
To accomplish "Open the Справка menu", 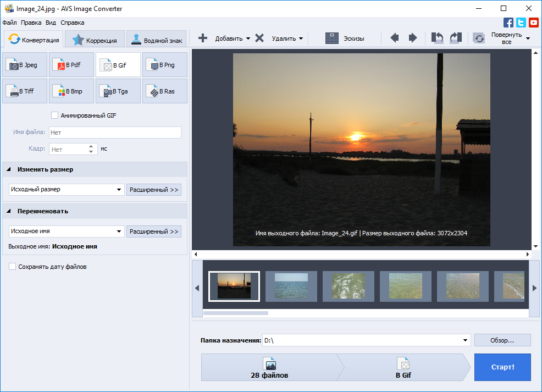I will coord(72,23).
